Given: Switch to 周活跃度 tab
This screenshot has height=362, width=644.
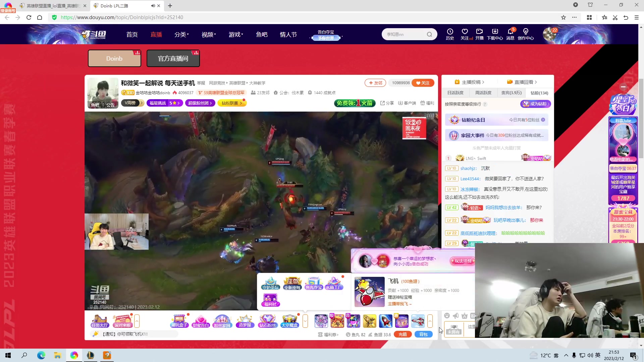Looking at the screenshot, I should [483, 93].
